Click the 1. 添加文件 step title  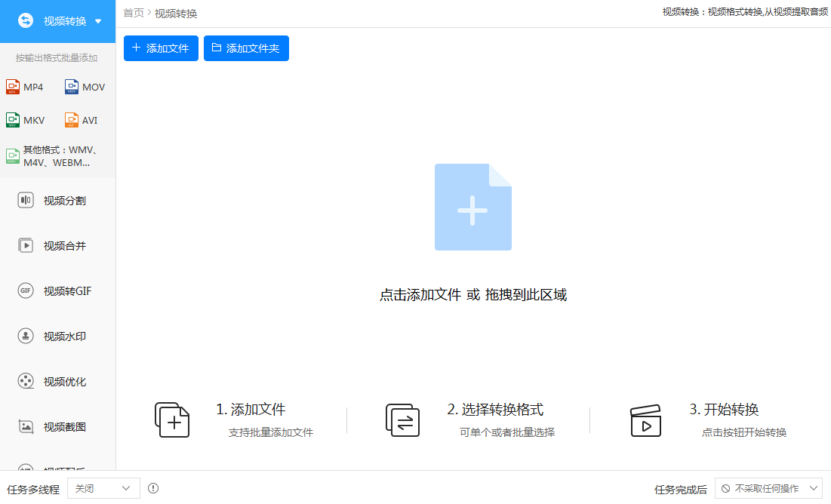[x=251, y=409]
